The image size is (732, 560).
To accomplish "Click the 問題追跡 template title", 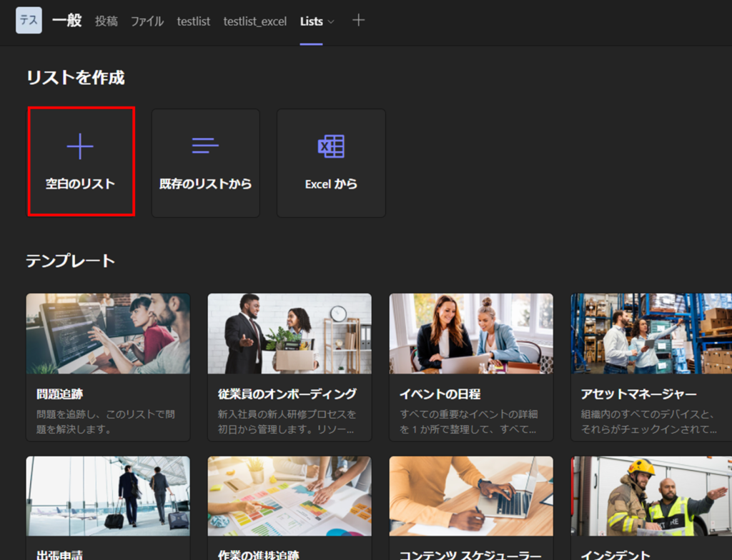I will (60, 394).
